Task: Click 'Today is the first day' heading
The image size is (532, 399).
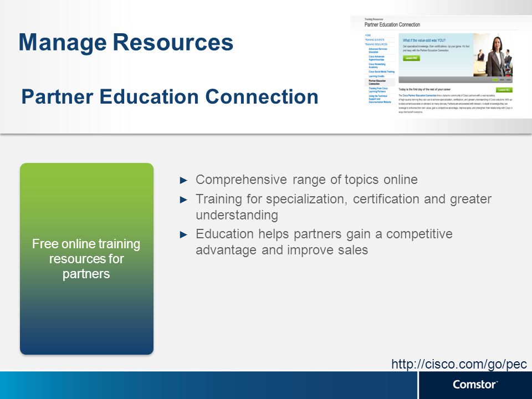Action: (x=424, y=90)
